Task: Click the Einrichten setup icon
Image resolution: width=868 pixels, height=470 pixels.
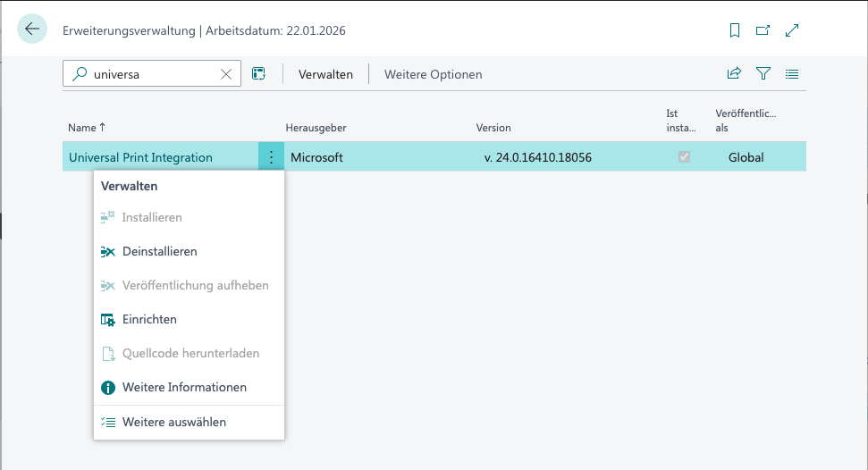Action: pos(108,320)
